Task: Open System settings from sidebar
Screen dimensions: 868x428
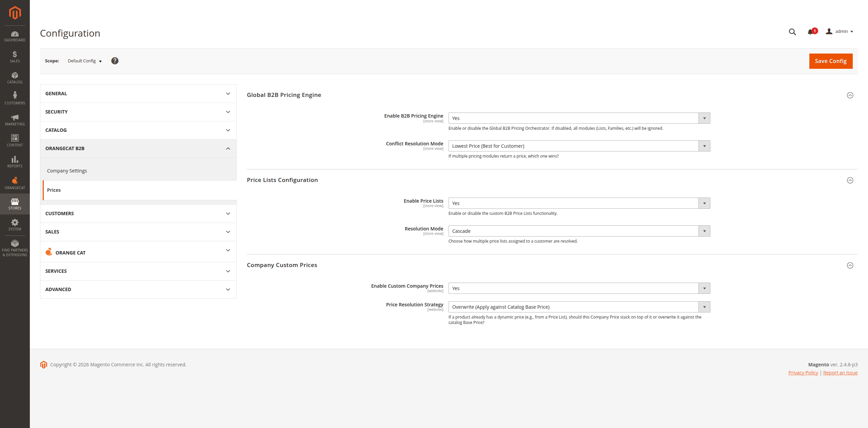Action: tap(15, 224)
